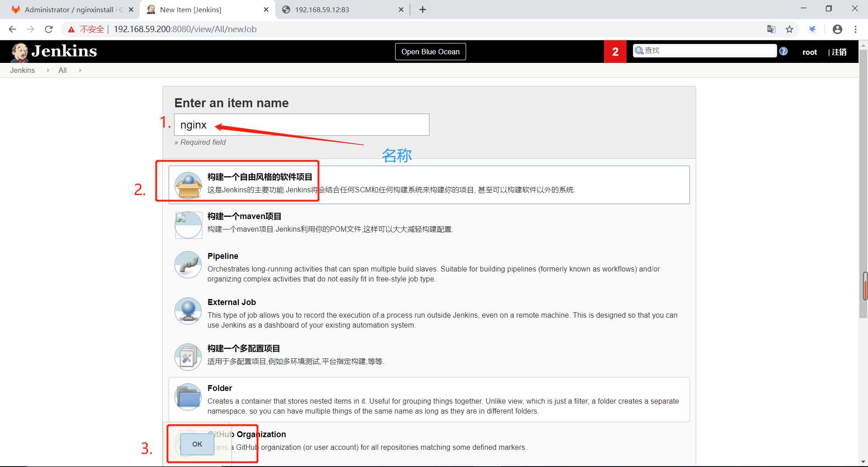Click the Enter an item name heading

(x=231, y=103)
